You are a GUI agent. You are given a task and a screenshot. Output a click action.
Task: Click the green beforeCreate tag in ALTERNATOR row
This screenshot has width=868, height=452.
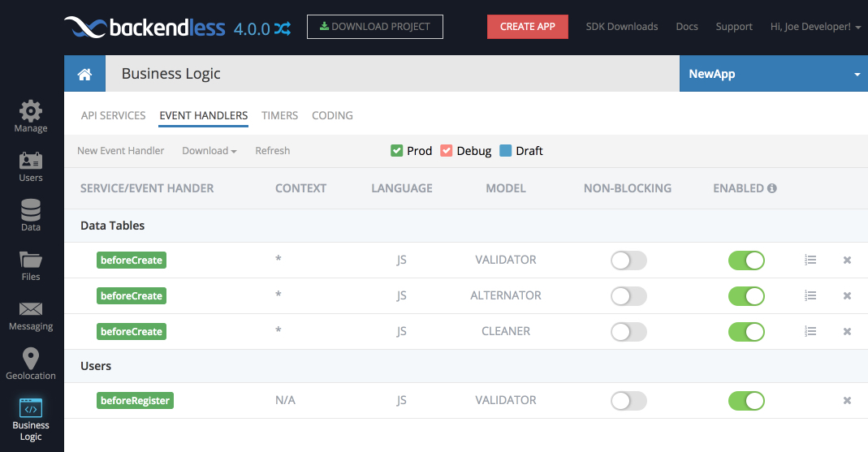(x=132, y=296)
